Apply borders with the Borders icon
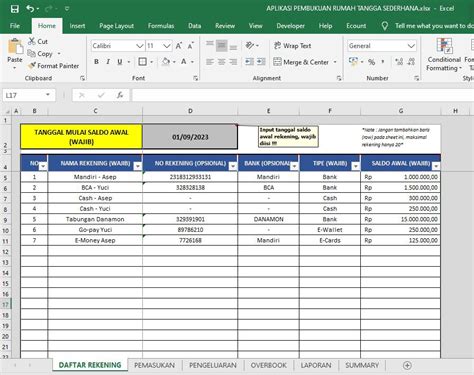This screenshot has width=474, height=375. (142, 62)
